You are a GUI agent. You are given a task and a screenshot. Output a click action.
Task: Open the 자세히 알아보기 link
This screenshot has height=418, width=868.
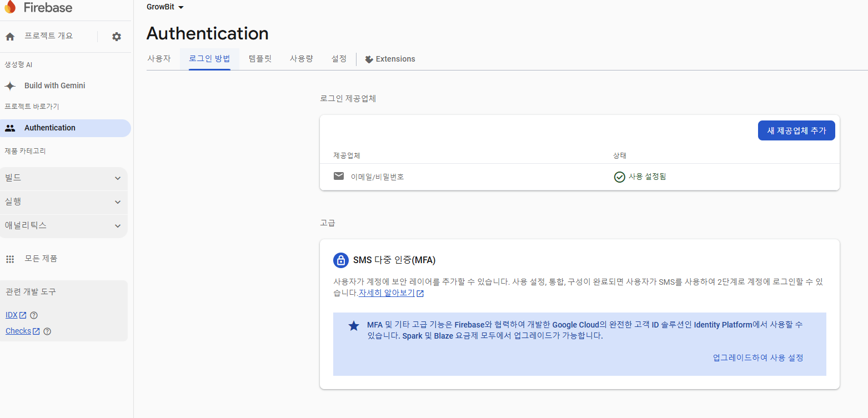point(387,293)
